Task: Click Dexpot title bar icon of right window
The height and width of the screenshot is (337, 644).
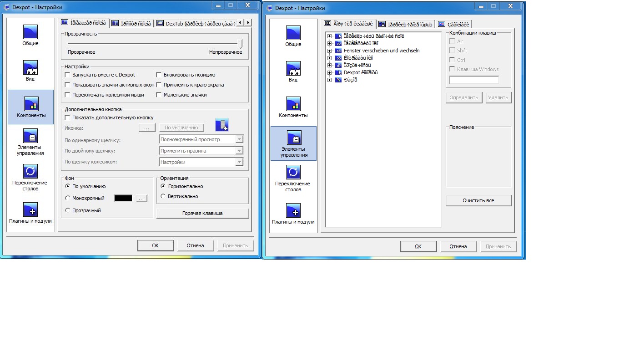Action: (269, 8)
